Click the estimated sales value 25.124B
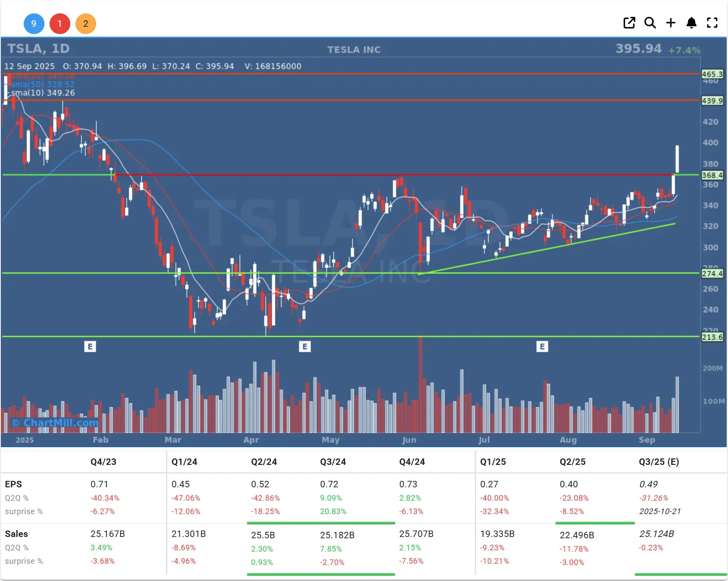Viewport: 728px width, 581px height. pos(656,534)
